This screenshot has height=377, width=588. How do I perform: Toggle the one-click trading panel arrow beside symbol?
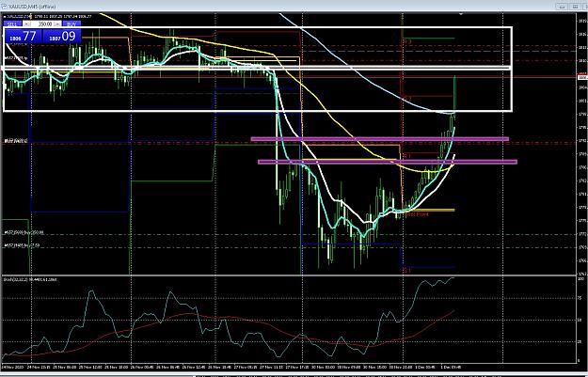tap(4, 17)
